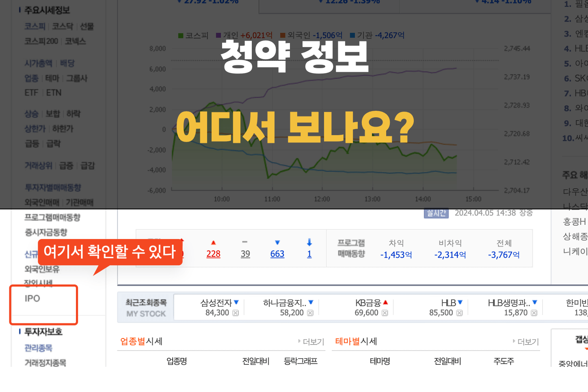Open ETF link in sidebar
Screen dimensions: 588x392
(x=31, y=93)
